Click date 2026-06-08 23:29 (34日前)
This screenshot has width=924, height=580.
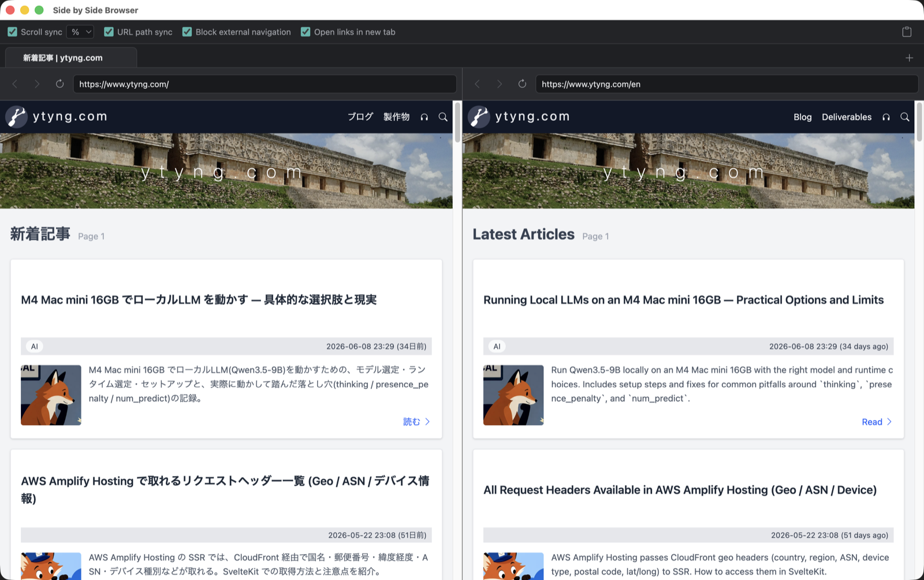[376, 347]
